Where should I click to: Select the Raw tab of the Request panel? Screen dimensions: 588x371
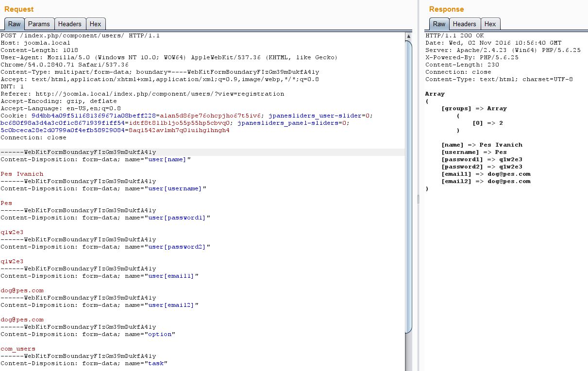[14, 24]
